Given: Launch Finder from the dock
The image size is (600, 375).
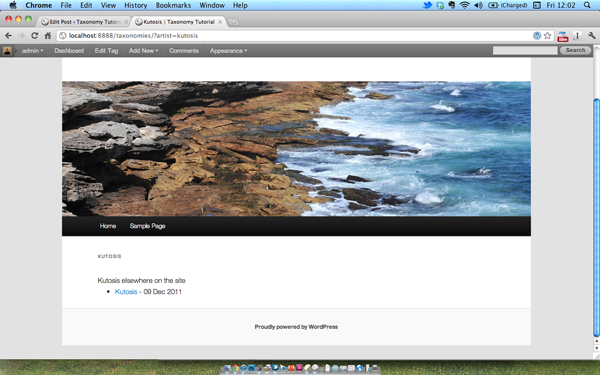Looking at the screenshot, I should 227,368.
